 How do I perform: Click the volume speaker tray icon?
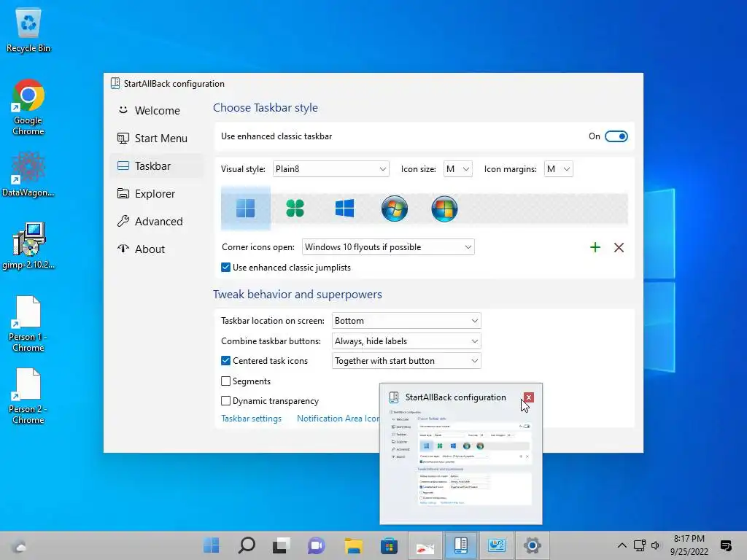click(x=656, y=545)
